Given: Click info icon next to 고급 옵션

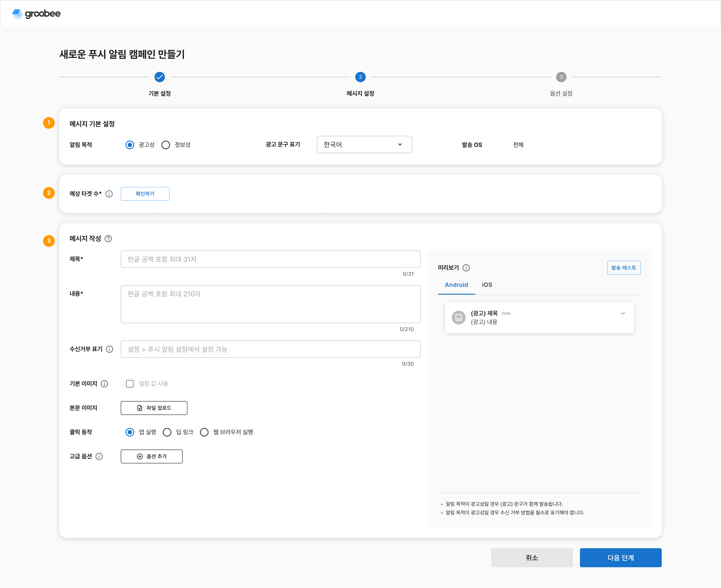Looking at the screenshot, I should (99, 457).
